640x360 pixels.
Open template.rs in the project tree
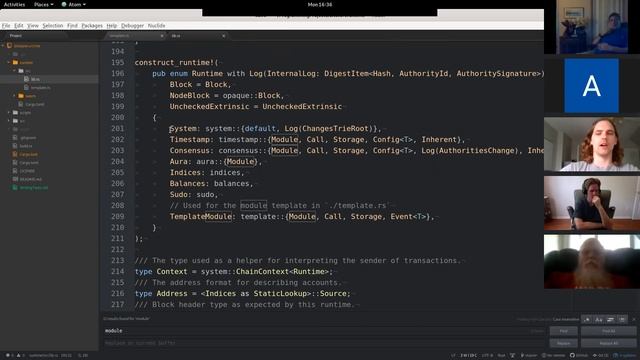(x=40, y=87)
